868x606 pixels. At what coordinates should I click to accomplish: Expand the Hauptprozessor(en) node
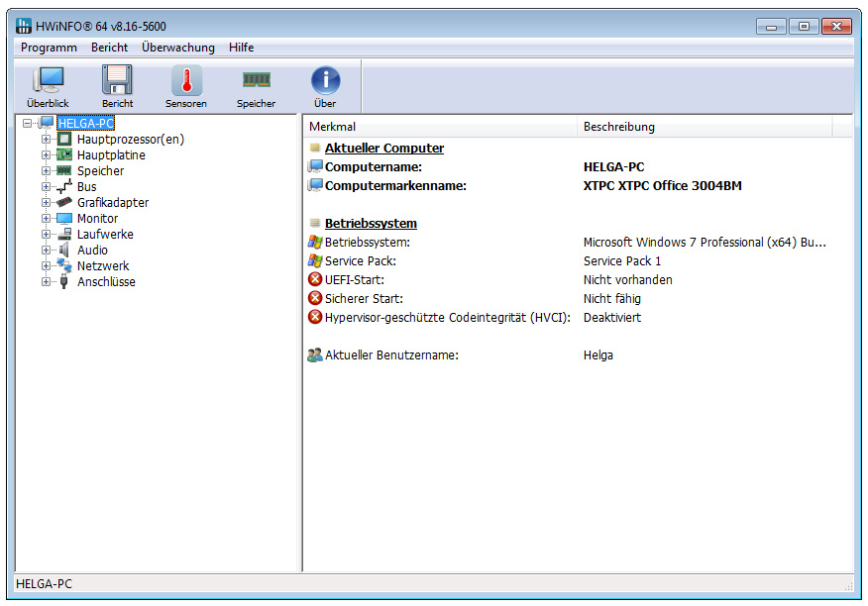click(46, 140)
